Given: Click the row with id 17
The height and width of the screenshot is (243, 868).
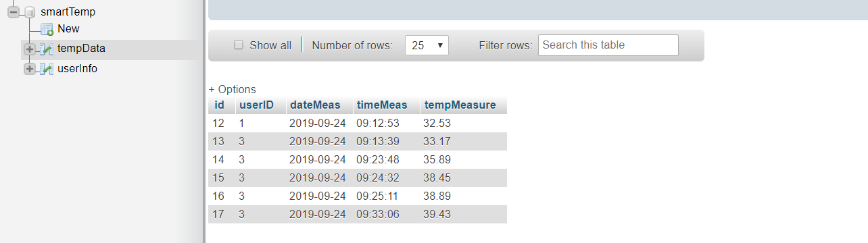Looking at the screenshot, I should 358,215.
